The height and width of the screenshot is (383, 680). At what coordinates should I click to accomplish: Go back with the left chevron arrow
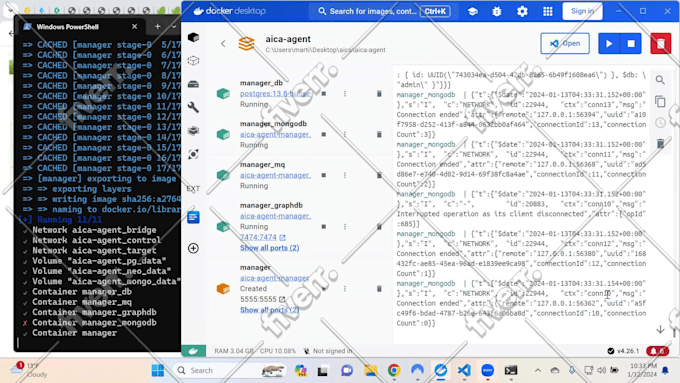click(223, 43)
